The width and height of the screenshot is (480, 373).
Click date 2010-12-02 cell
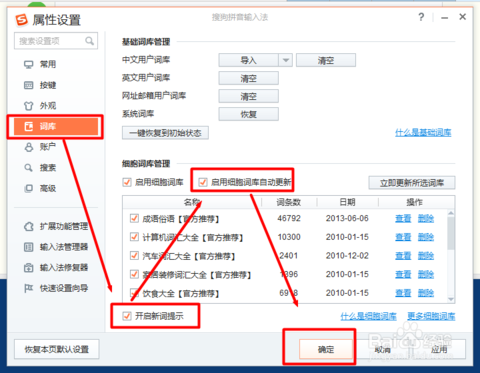[347, 256]
